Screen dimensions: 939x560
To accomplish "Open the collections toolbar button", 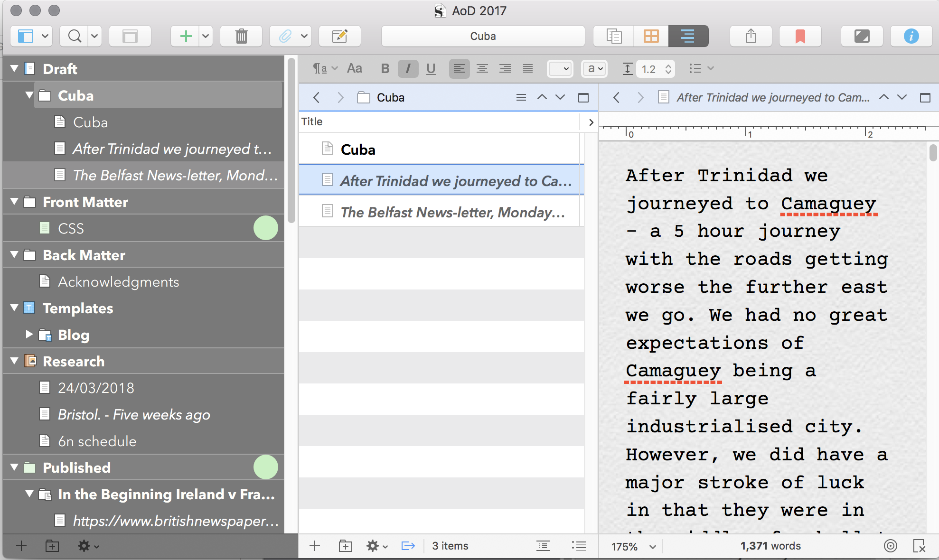I will coord(130,36).
